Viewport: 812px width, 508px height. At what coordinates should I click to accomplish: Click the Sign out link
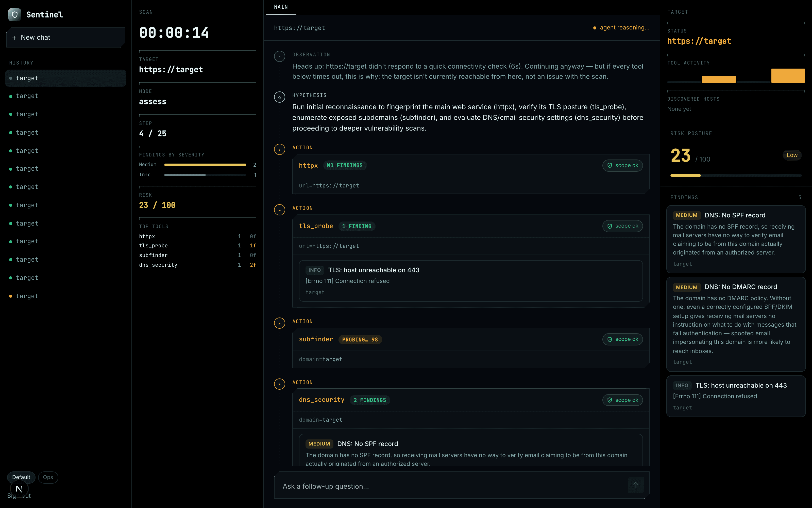19,496
